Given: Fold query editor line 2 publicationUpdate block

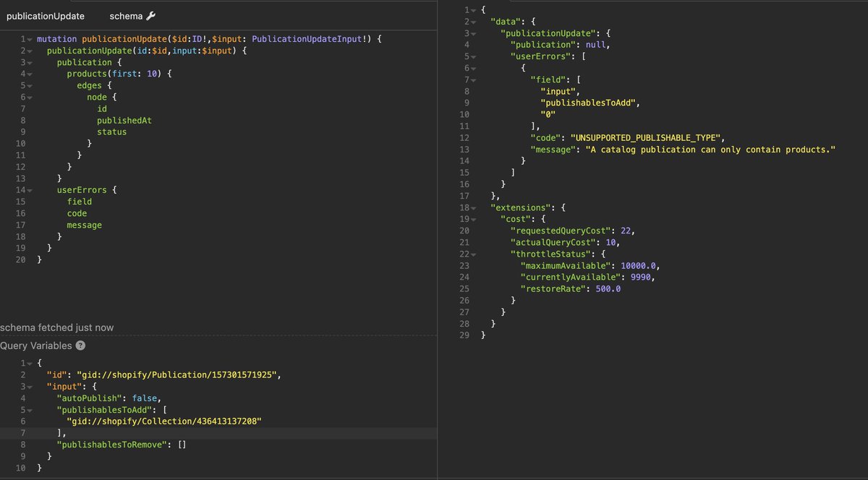Looking at the screenshot, I should coord(31,51).
